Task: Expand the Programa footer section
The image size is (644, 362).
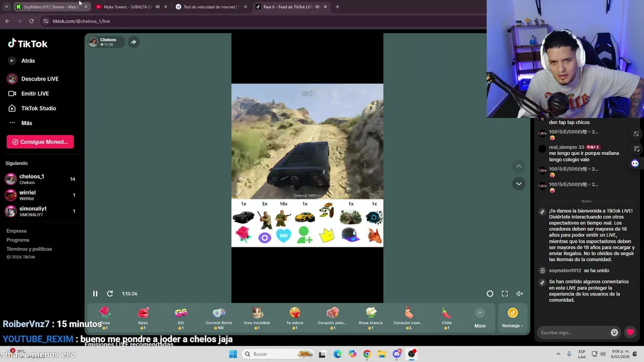Action: point(18,240)
